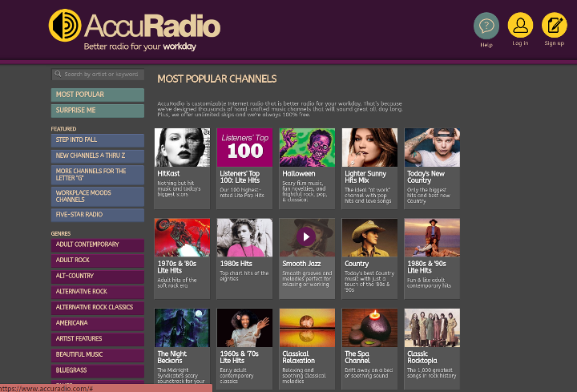
Task: Choose the Alternative Rock Classics genre
Action: pos(98,308)
